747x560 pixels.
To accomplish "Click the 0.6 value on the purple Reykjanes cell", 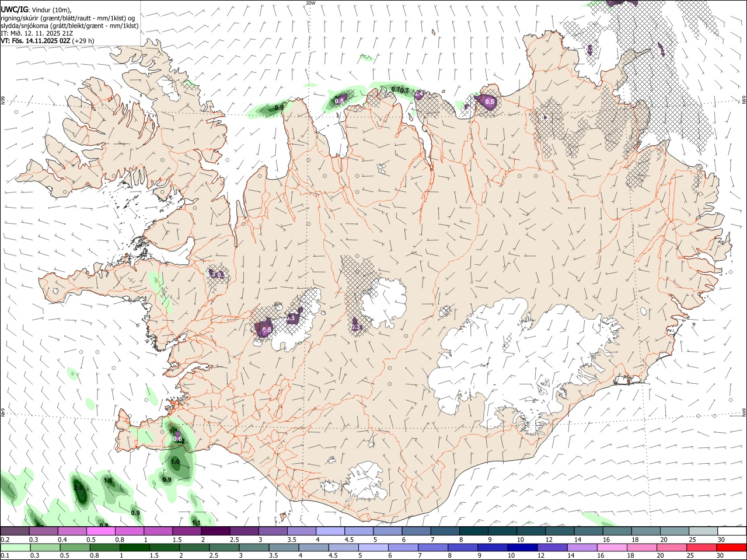I will click(x=178, y=439).
